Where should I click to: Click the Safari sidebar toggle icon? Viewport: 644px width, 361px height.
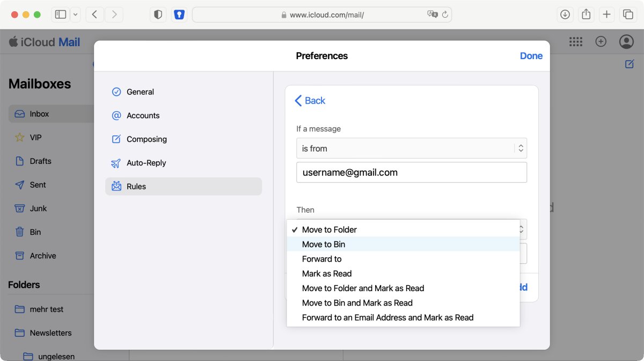pyautogui.click(x=61, y=15)
